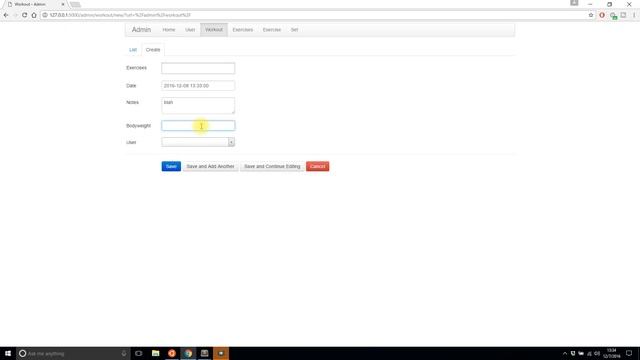This screenshot has height=360, width=640.
Task: Switch to the List tab
Action: (133, 50)
